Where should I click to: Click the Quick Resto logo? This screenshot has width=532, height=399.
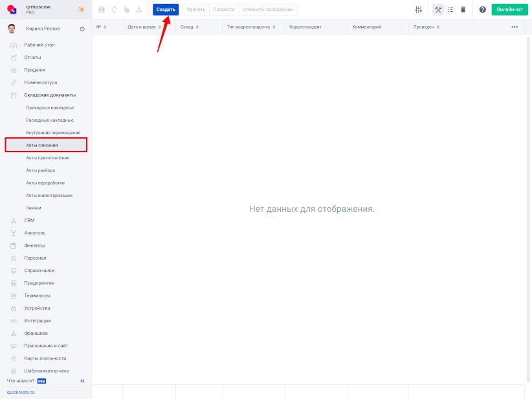tap(12, 9)
